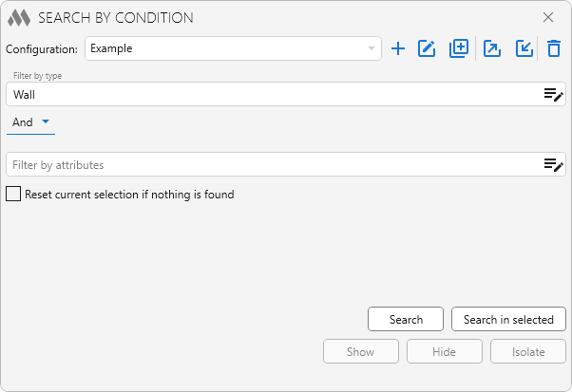Duplicate the current configuration

click(459, 48)
